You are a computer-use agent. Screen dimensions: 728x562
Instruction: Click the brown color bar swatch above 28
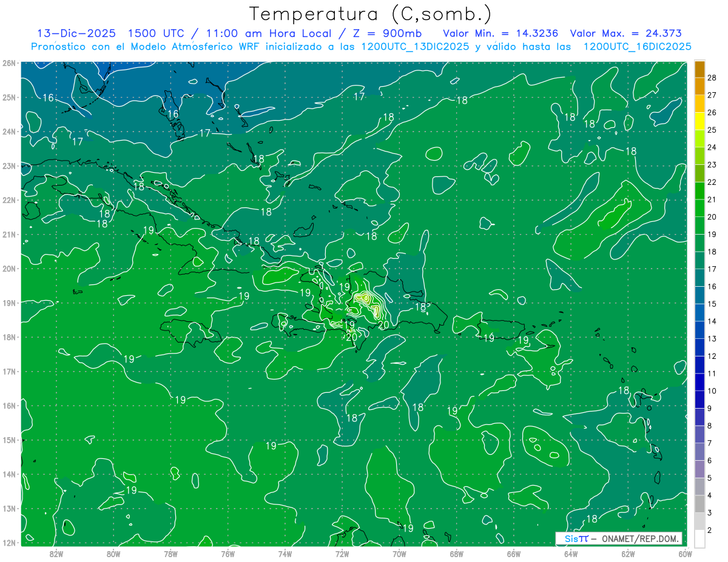point(699,69)
